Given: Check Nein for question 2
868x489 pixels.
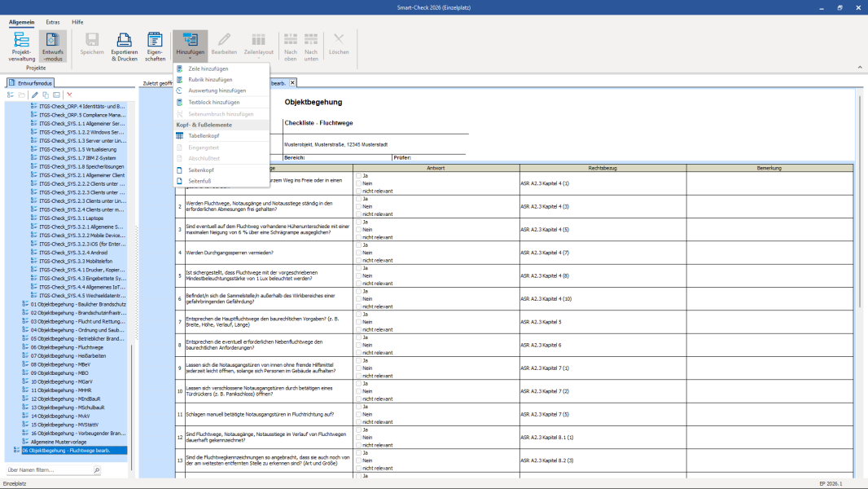Looking at the screenshot, I should pos(358,206).
